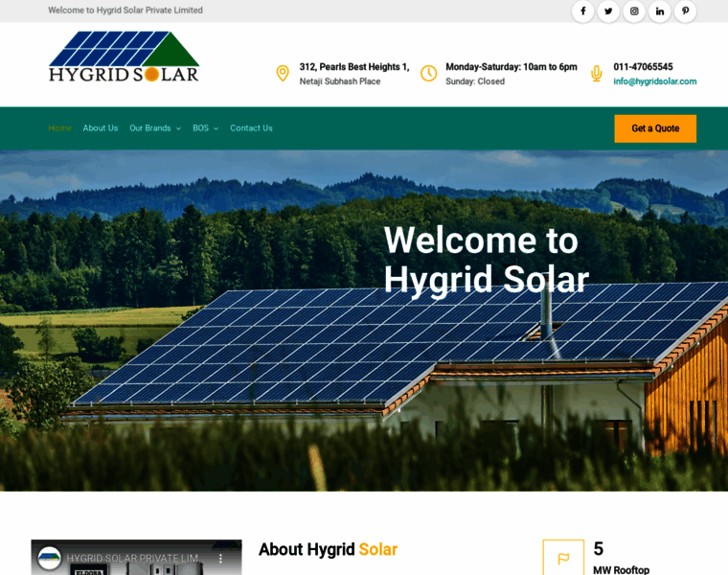728x575 pixels.
Task: Click Sunday: Closed text
Action: (x=475, y=81)
